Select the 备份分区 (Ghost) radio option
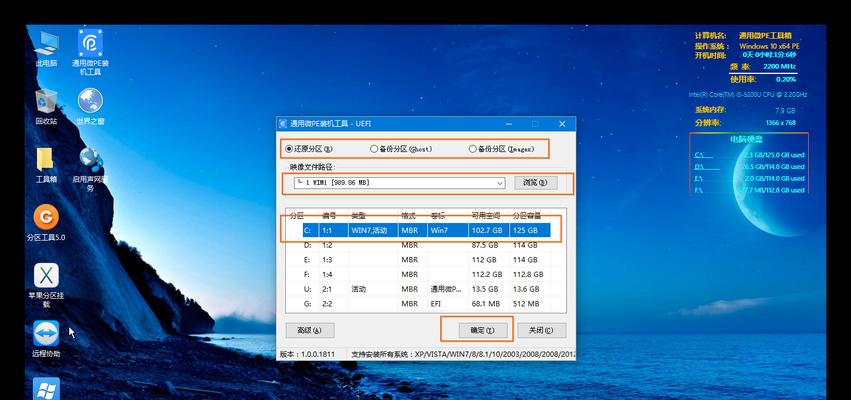The height and width of the screenshot is (400, 851). coord(401,149)
